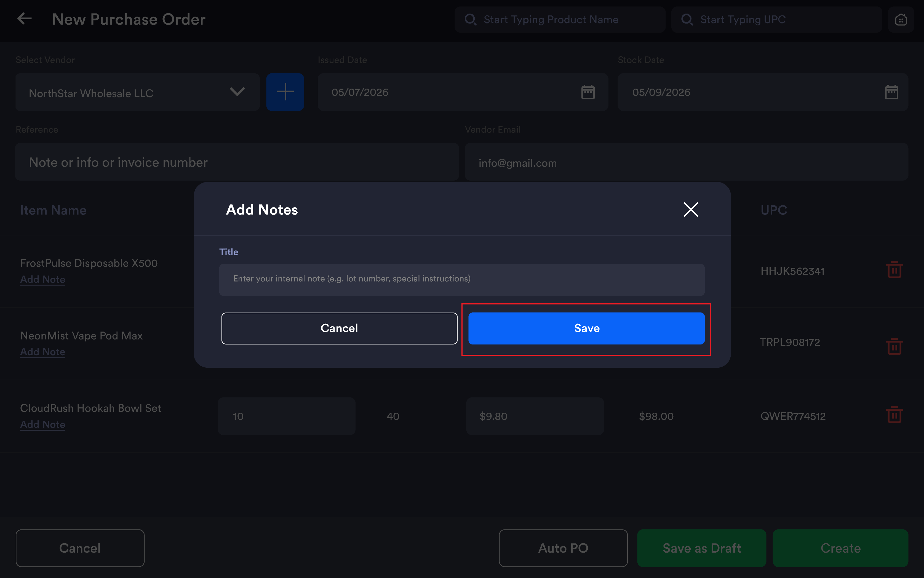This screenshot has height=578, width=924.
Task: Create the purchase order
Action: (840, 548)
